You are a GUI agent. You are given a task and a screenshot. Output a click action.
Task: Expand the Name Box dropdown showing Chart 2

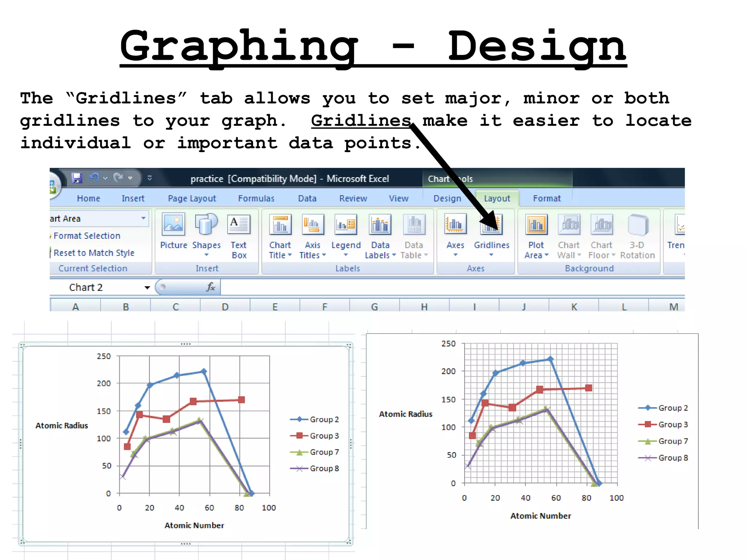[147, 288]
